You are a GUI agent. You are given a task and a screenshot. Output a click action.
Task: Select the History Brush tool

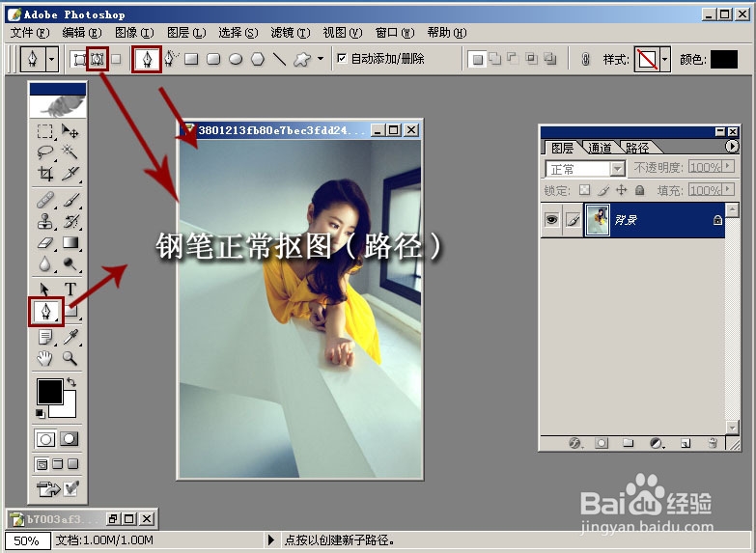(x=70, y=221)
